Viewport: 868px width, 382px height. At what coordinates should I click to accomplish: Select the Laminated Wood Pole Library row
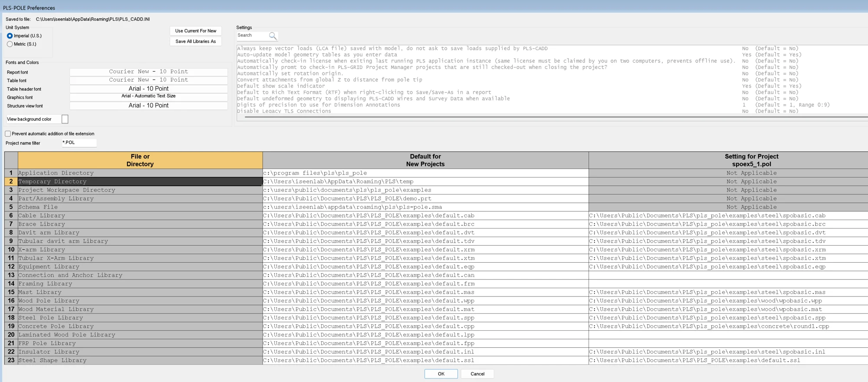140,335
